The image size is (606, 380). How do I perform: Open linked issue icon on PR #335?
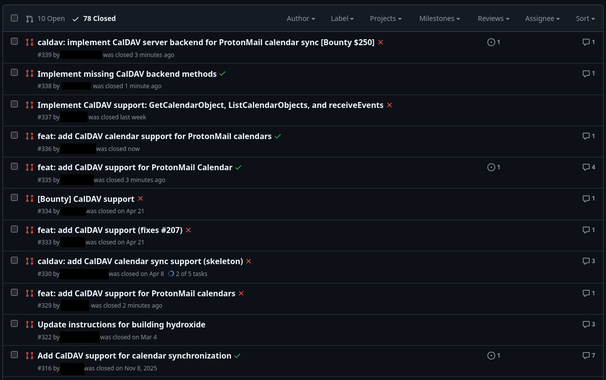(x=493, y=167)
